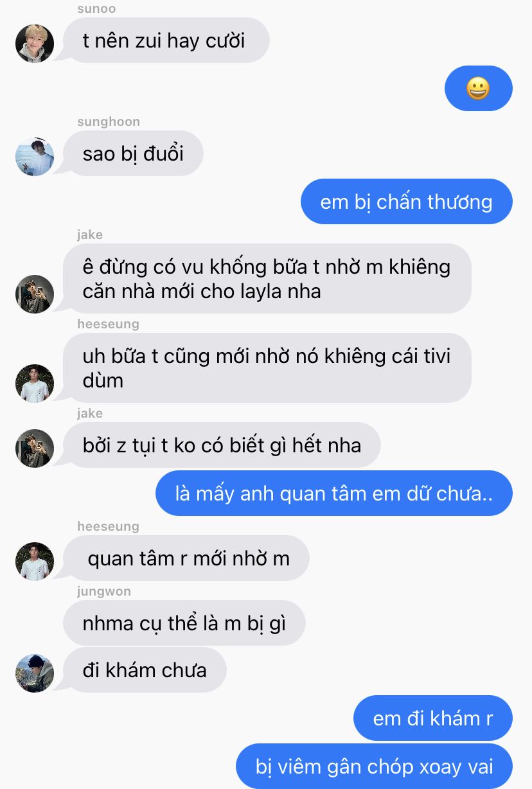Tap the 'bị viêm gân chóp xoay vai' bubble

375,766
